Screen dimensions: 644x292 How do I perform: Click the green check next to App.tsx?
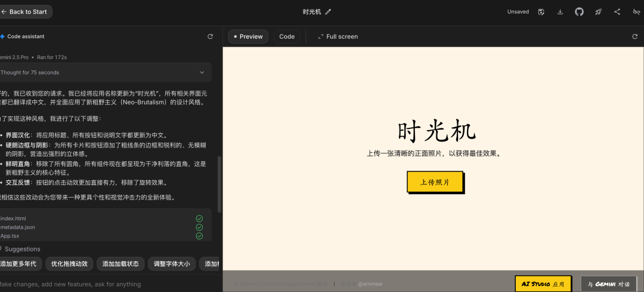(x=199, y=236)
